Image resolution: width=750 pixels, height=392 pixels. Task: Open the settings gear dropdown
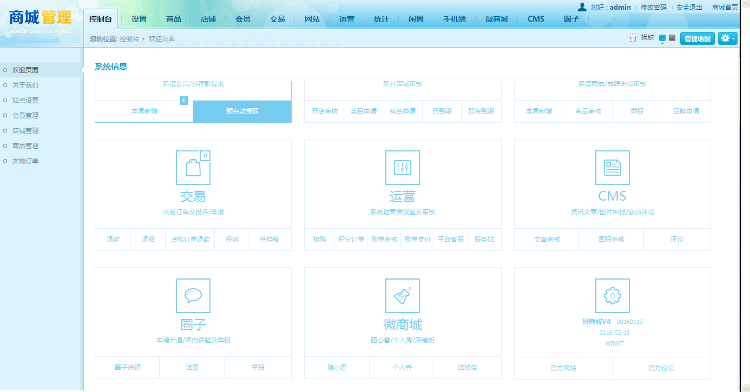tap(728, 38)
